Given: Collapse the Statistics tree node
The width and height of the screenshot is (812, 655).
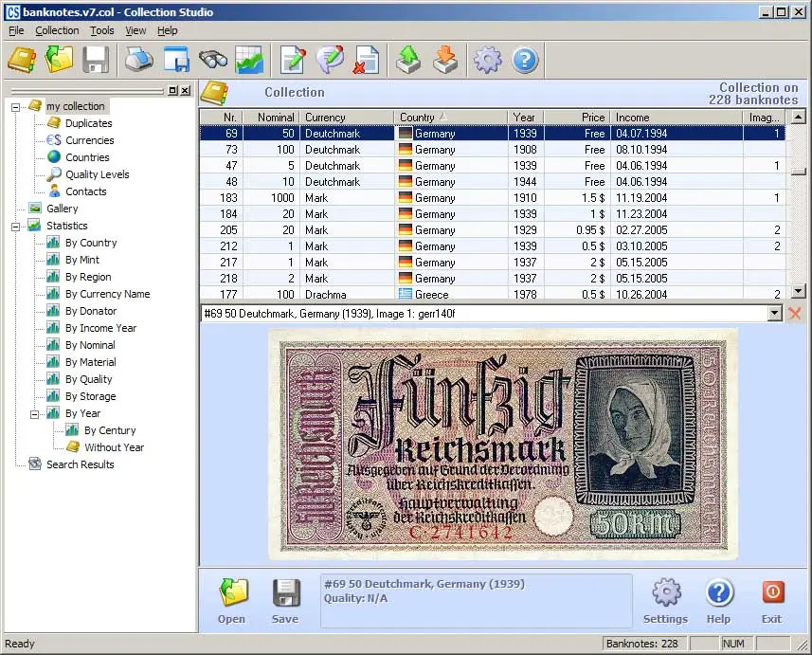Looking at the screenshot, I should pyautogui.click(x=15, y=227).
